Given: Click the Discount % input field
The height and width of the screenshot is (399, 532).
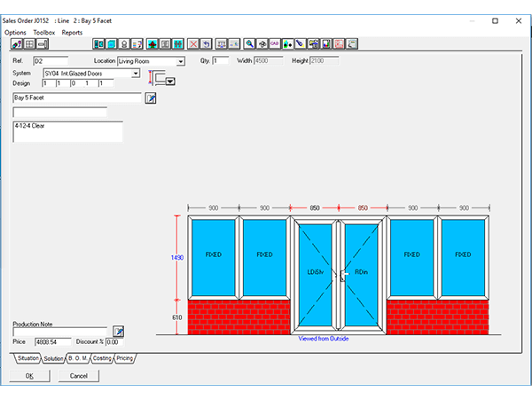Looking at the screenshot, I should point(113,340).
